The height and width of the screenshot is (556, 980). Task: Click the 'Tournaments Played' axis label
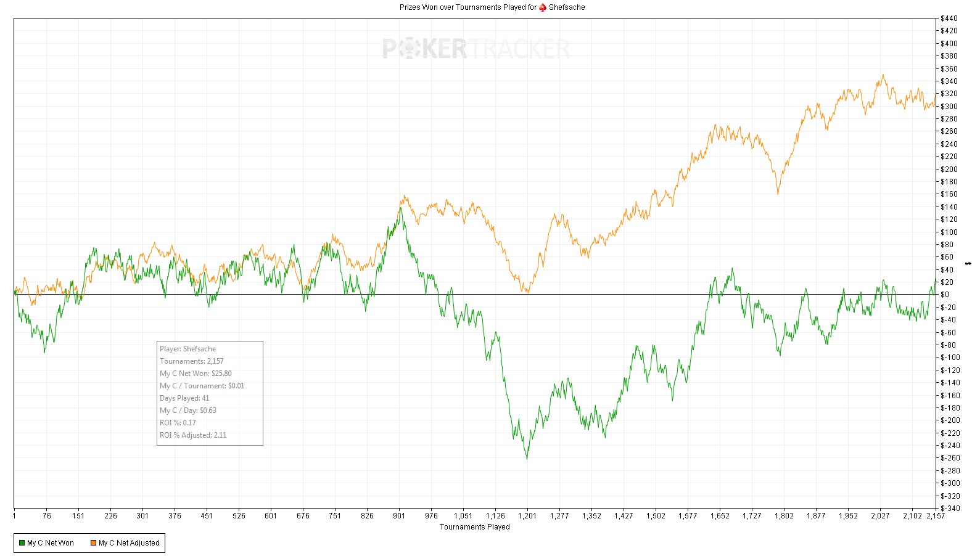[474, 527]
